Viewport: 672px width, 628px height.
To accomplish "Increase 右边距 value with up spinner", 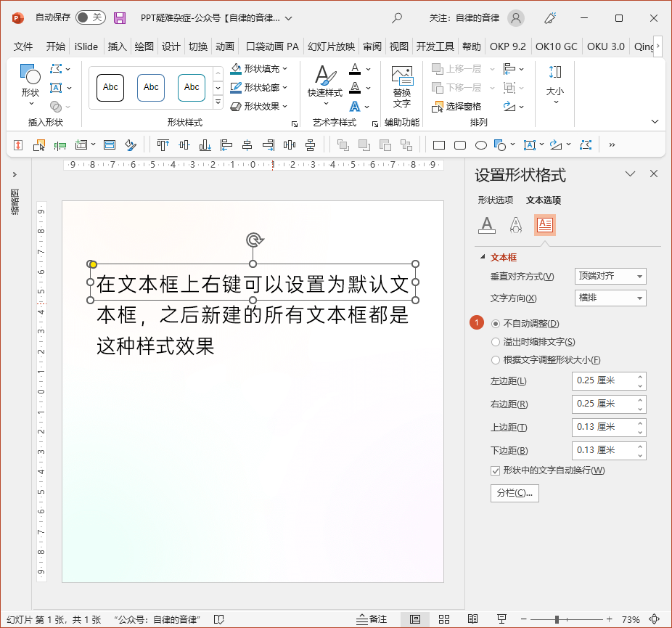I will (x=640, y=400).
